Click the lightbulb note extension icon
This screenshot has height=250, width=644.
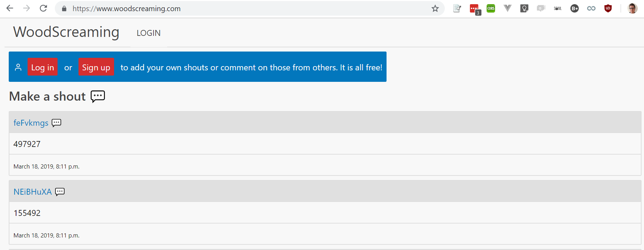pos(524,8)
